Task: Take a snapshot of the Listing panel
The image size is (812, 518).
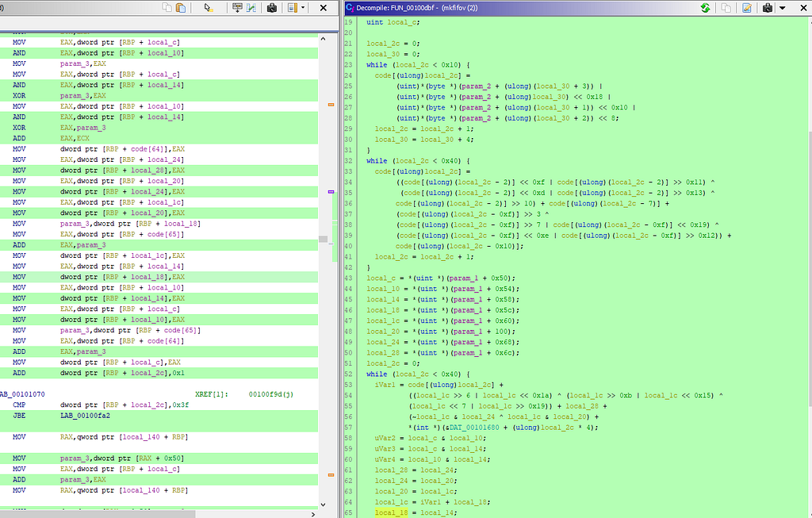Action: point(272,8)
